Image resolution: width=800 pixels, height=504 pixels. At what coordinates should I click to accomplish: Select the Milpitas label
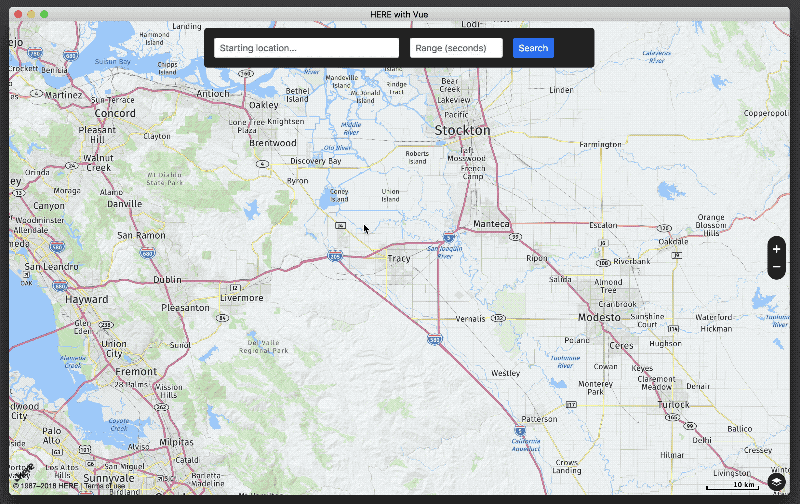click(177, 442)
